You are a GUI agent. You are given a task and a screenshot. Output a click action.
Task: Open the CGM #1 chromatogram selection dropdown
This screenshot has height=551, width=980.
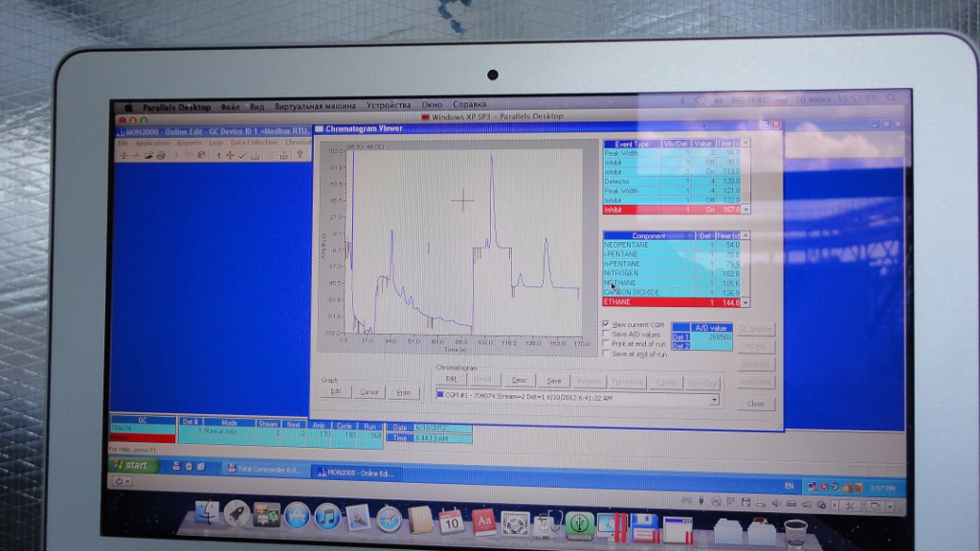point(714,400)
